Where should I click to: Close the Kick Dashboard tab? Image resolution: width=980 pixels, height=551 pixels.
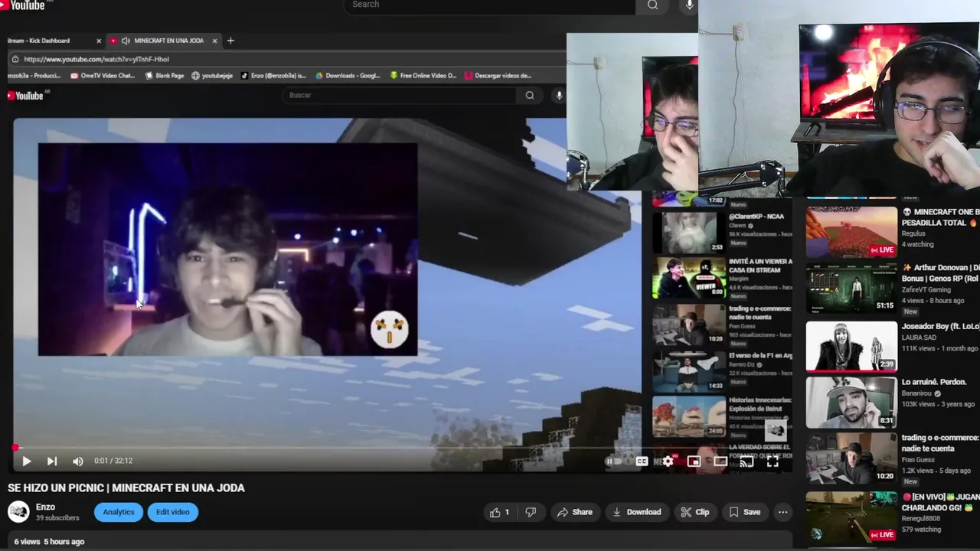[99, 41]
